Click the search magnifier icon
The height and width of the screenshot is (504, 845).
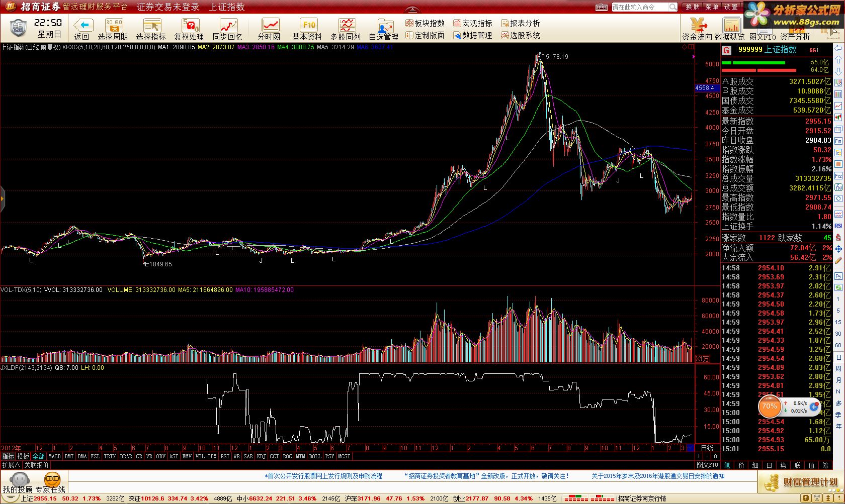click(x=672, y=7)
